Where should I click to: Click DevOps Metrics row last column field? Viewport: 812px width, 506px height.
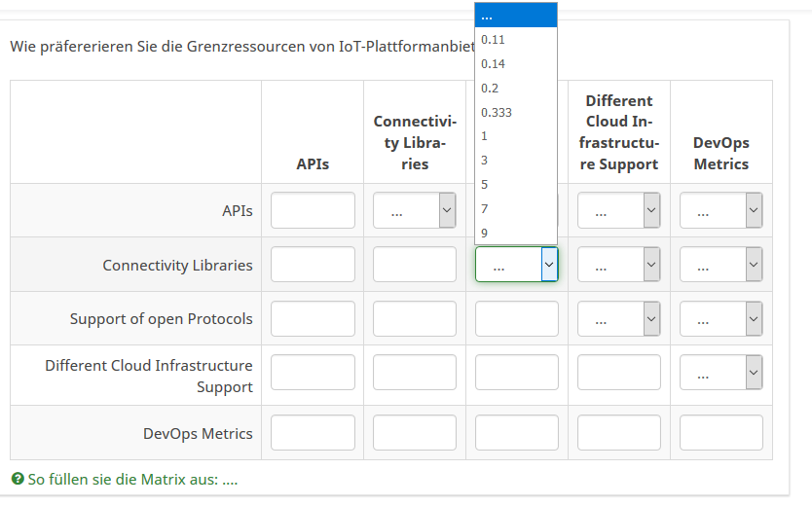[x=720, y=433]
